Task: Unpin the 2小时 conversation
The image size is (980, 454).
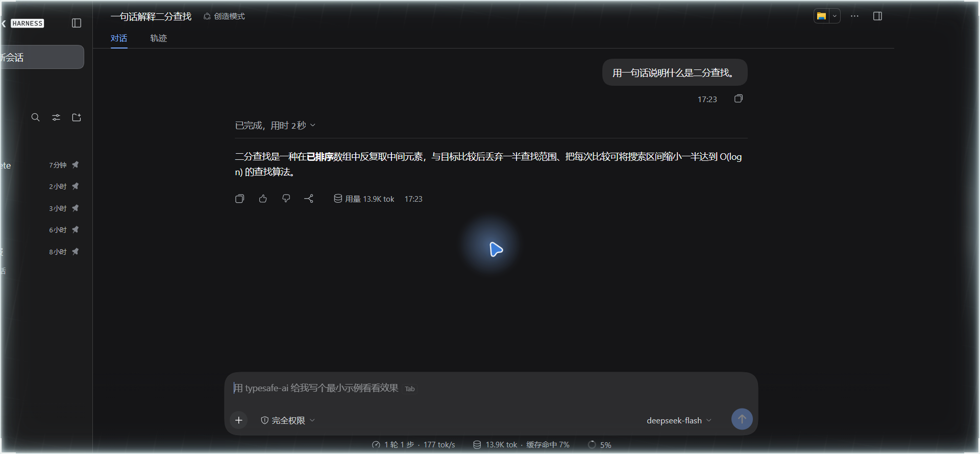Action: pyautogui.click(x=76, y=186)
